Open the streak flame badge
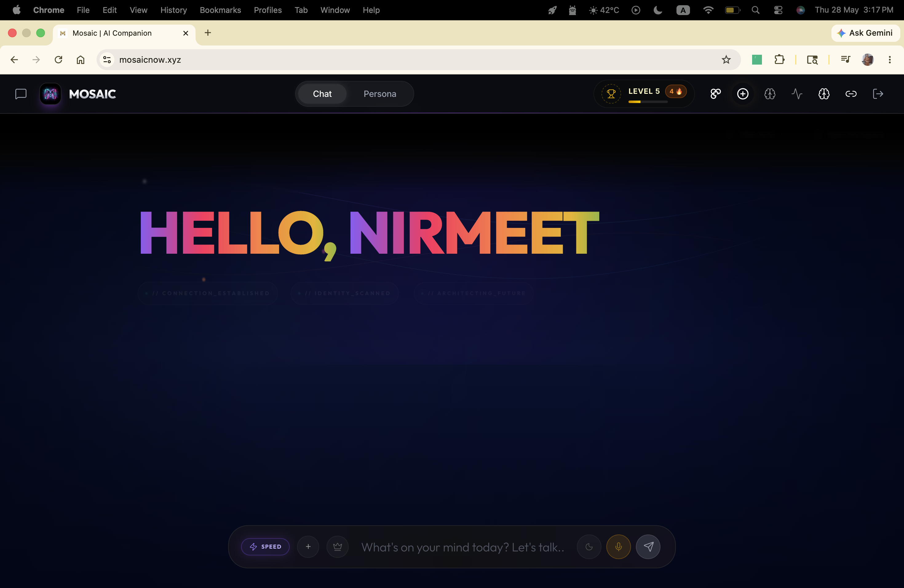The height and width of the screenshot is (588, 904). click(x=675, y=91)
